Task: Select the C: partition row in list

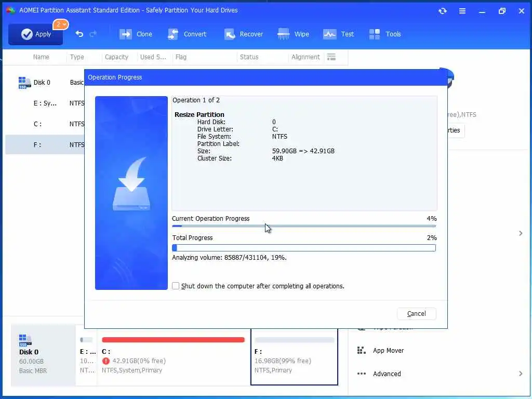Action: click(45, 124)
